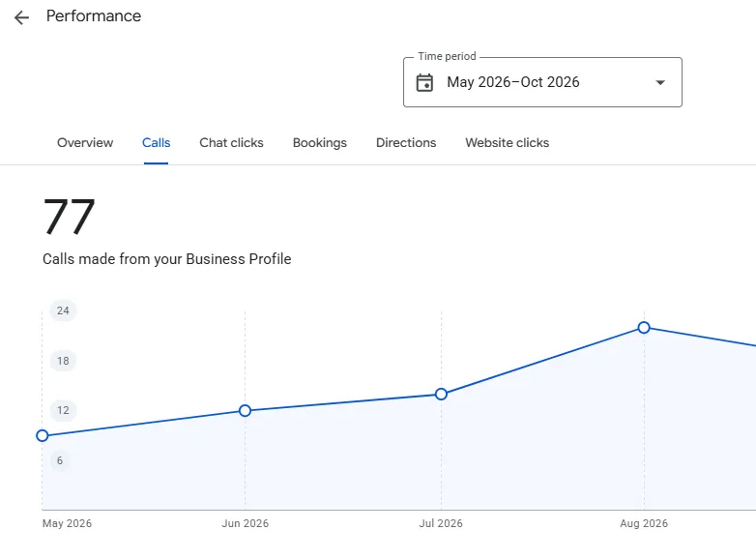
Task: Select the Calls tab
Action: [x=157, y=143]
